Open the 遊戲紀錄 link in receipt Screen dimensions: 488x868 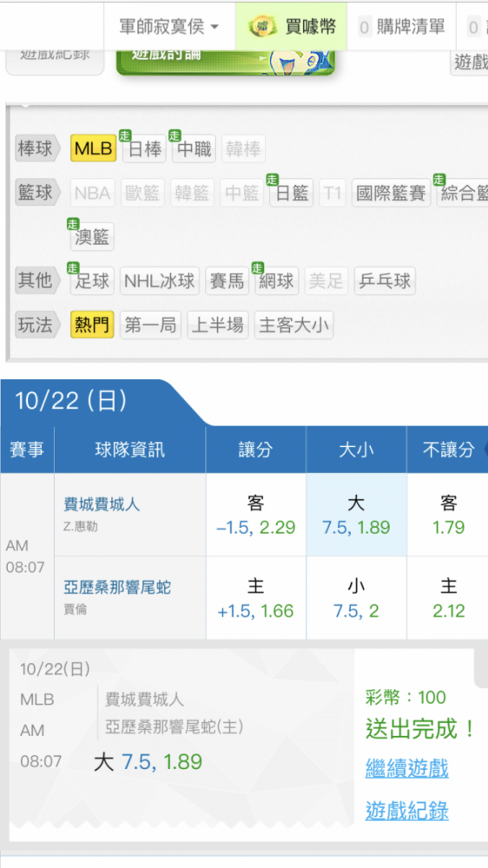coord(407,811)
